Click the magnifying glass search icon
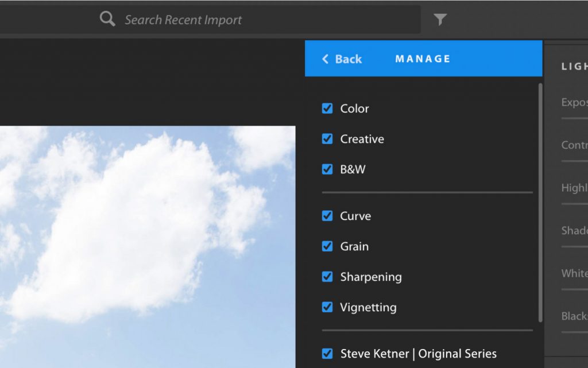Screen dimensions: 588x368 (107, 20)
